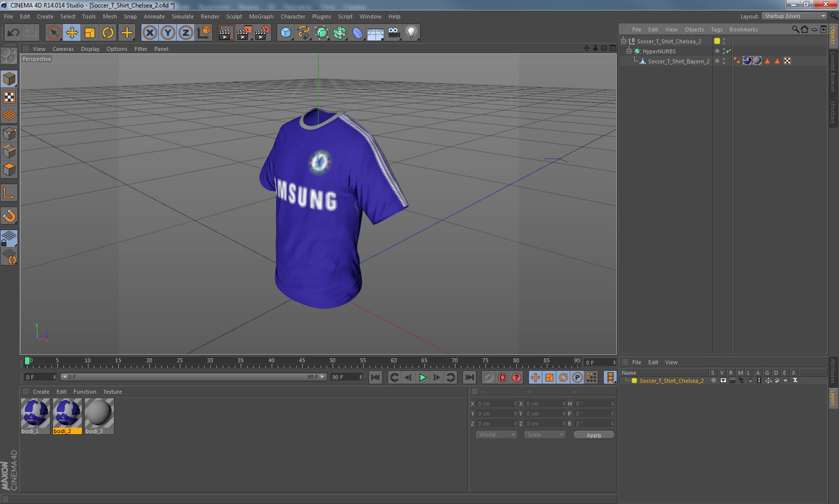This screenshot has width=839, height=504.
Task: Open Edit Render Settings
Action: click(263, 33)
